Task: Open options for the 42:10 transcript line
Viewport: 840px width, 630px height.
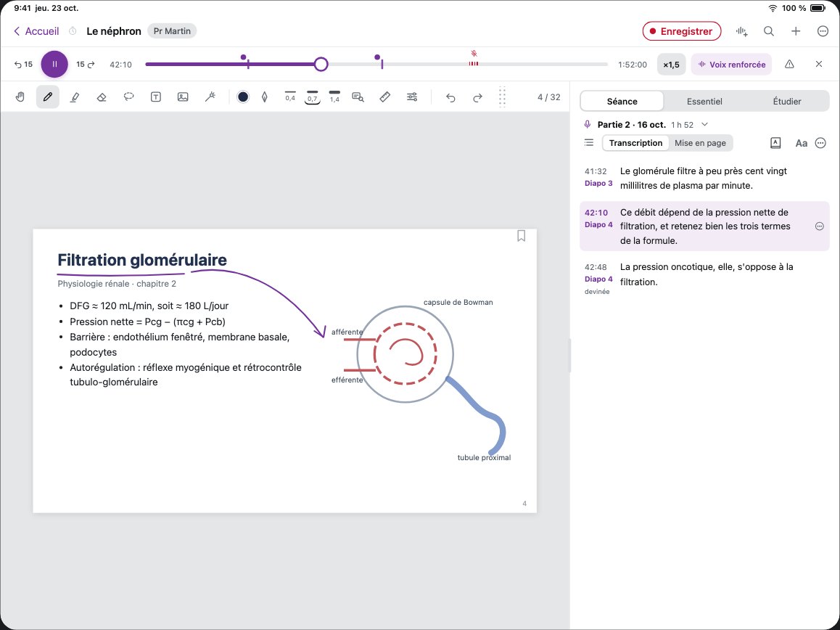Action: [819, 226]
